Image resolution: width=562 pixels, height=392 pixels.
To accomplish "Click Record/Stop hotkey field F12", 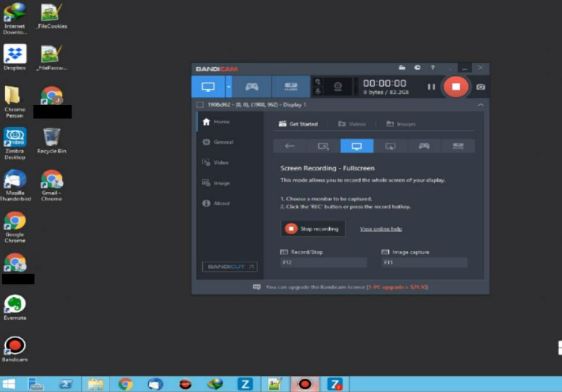I will 323,263.
